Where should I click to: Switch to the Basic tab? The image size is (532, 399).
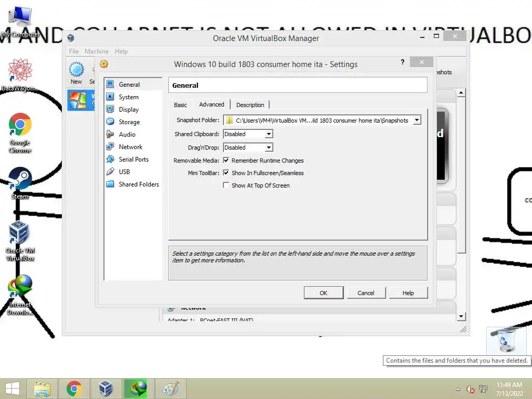pyautogui.click(x=180, y=105)
